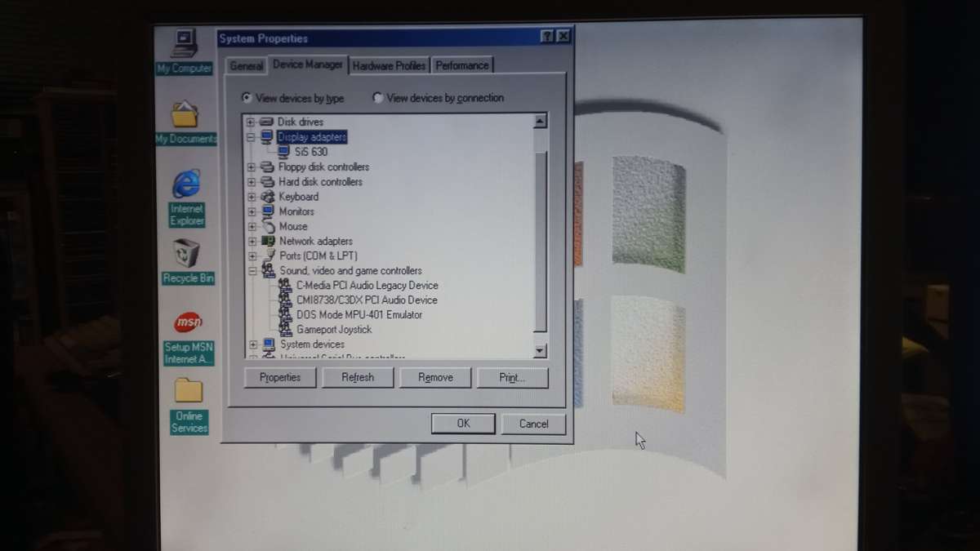Expand the Disk drives category
The width and height of the screenshot is (980, 551).
pyautogui.click(x=252, y=122)
